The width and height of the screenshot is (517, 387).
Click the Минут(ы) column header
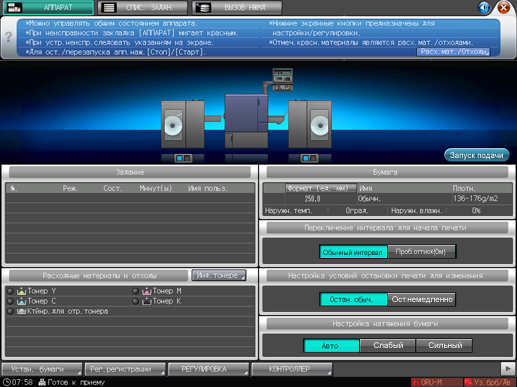[156, 189]
